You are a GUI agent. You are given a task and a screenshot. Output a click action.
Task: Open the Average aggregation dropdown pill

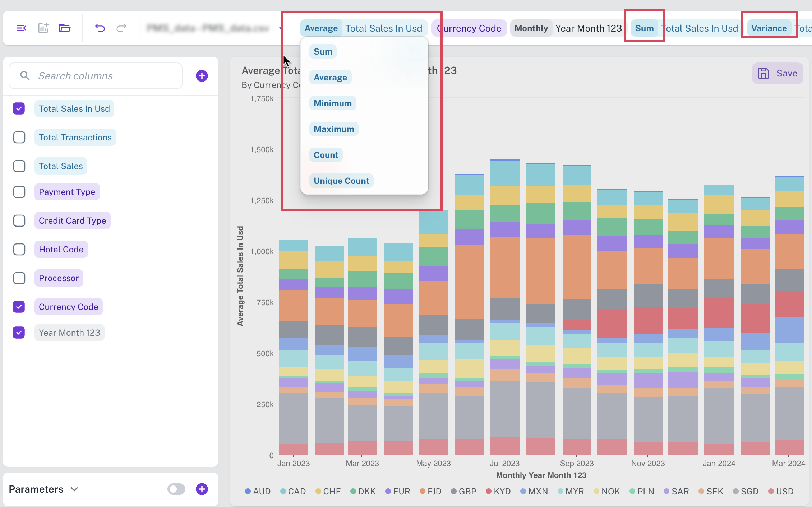321,28
